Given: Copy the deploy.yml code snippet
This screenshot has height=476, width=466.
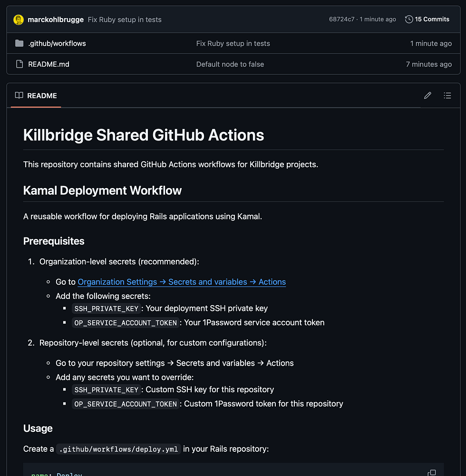Looking at the screenshot, I should [x=431, y=473].
